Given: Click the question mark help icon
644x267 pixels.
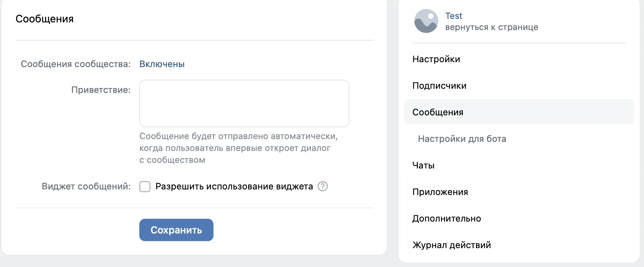Looking at the screenshot, I should tap(322, 186).
